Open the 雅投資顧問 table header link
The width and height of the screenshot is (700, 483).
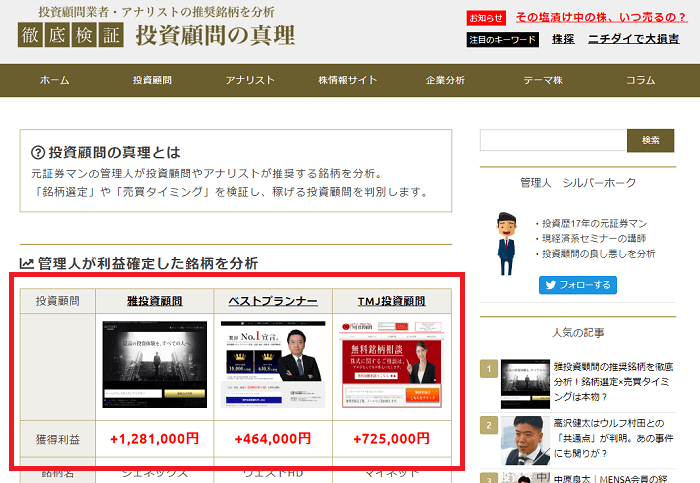(x=154, y=301)
